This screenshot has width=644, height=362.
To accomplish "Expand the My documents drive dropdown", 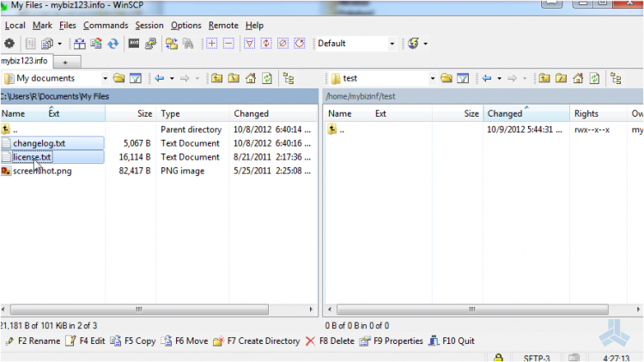I will [x=105, y=78].
